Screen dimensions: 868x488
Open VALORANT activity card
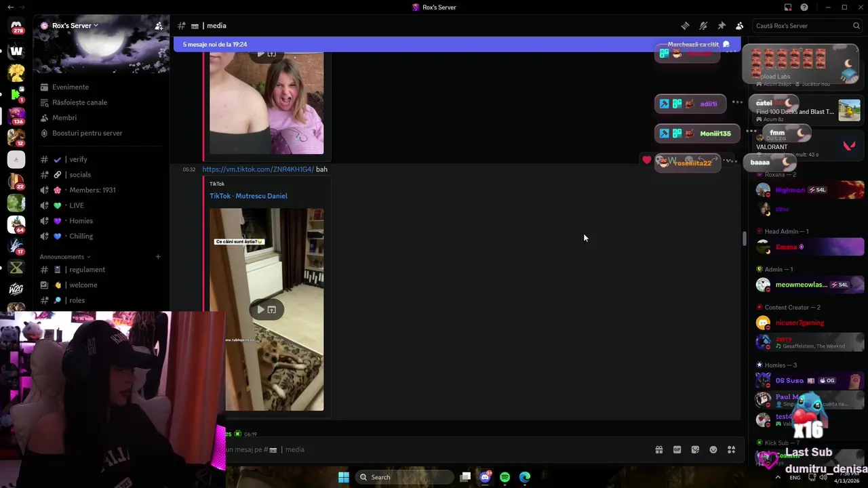click(x=807, y=146)
